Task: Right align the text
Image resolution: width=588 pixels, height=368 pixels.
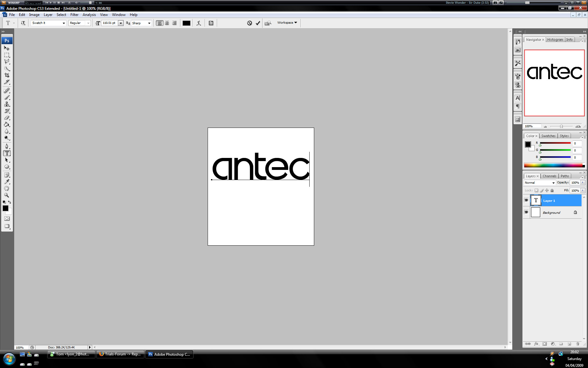Action: pos(174,23)
